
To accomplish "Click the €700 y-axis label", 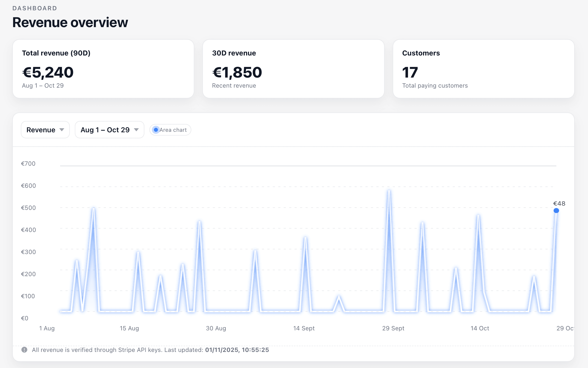I will (28, 164).
